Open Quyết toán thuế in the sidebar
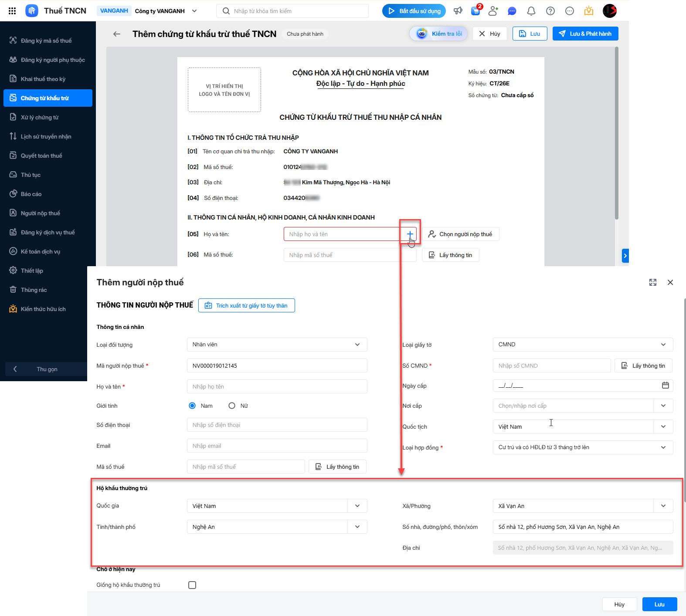 pyautogui.click(x=41, y=156)
